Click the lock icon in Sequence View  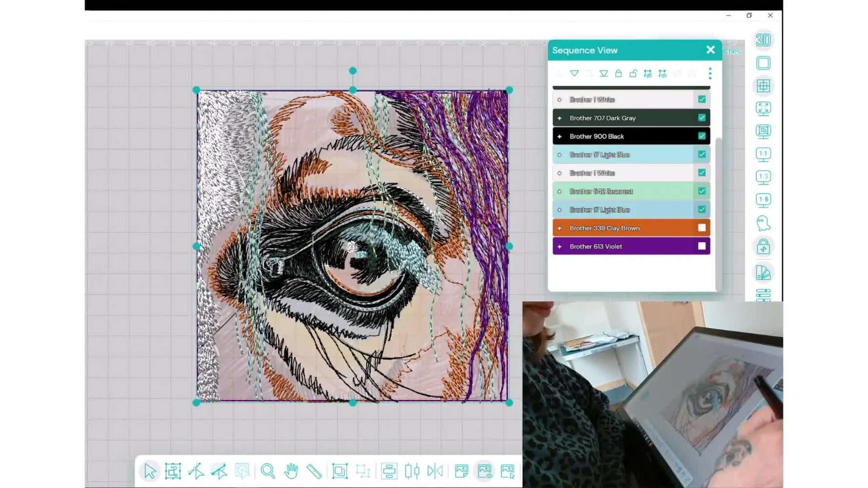(x=618, y=74)
